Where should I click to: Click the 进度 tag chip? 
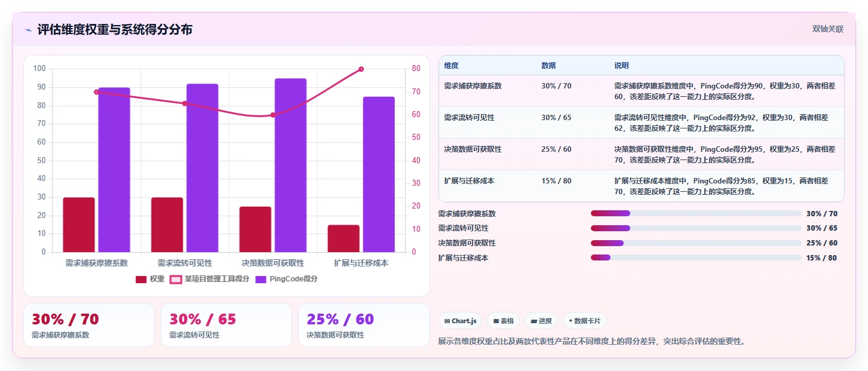coord(541,321)
